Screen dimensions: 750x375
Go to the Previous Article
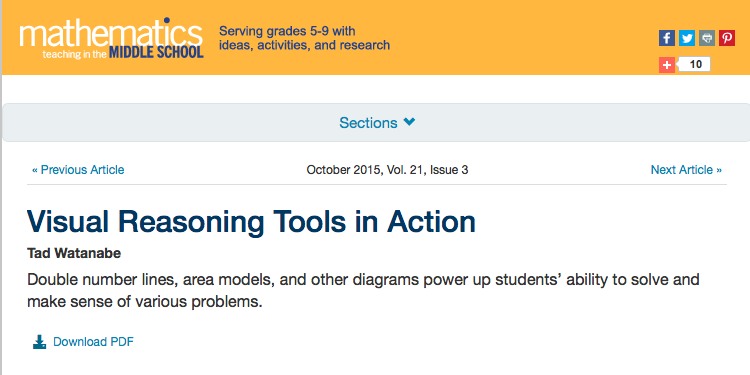[78, 170]
